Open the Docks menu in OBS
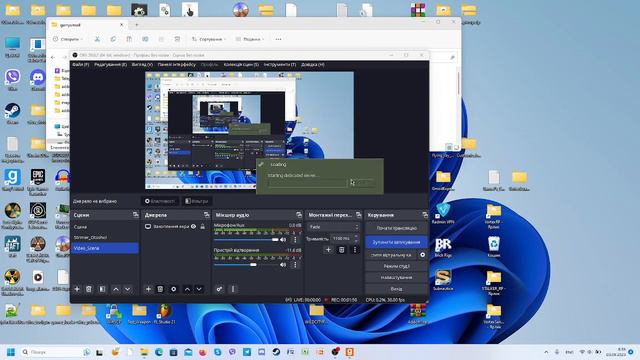640x360 pixels. tap(176, 64)
